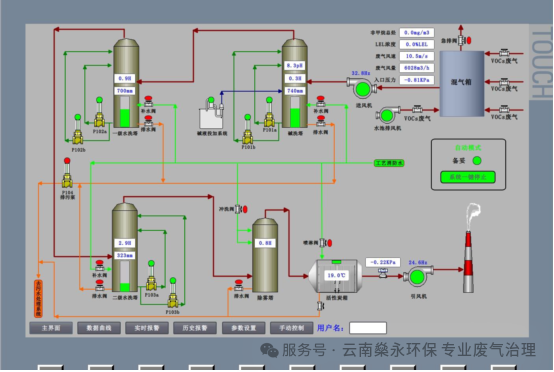Select the 引风机 induced draft fan

pyautogui.click(x=418, y=277)
